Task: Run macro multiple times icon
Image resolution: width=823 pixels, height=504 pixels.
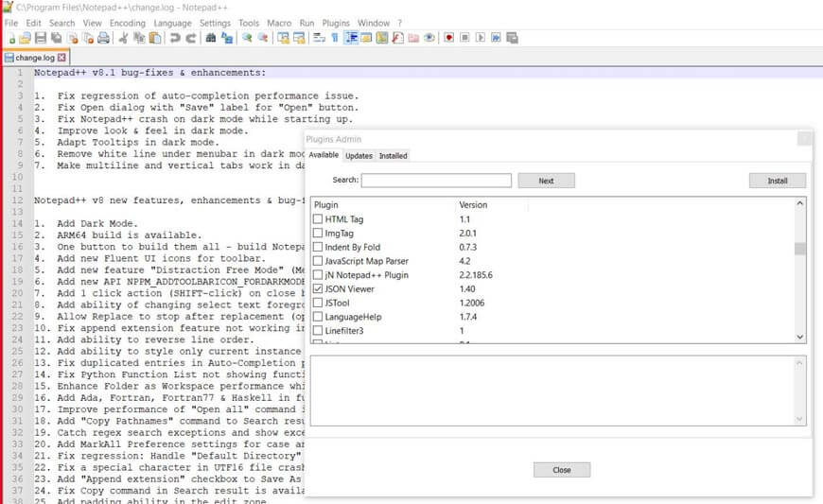Action: [x=496, y=38]
